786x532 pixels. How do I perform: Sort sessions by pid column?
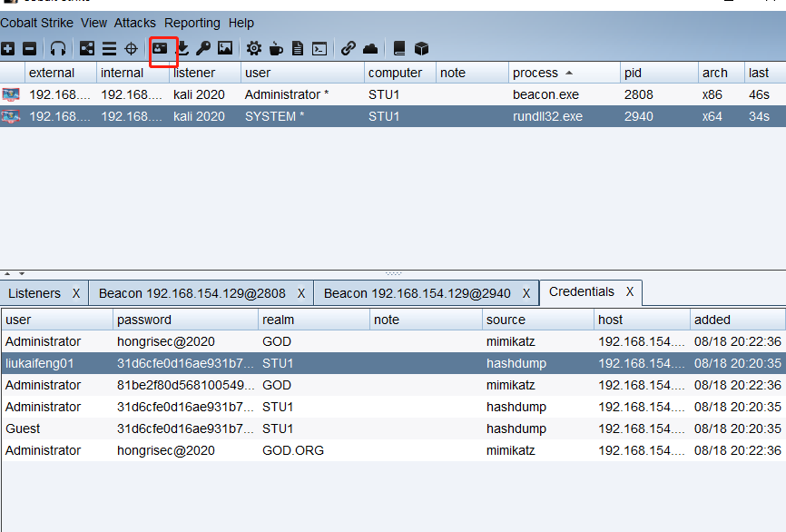[x=659, y=73]
